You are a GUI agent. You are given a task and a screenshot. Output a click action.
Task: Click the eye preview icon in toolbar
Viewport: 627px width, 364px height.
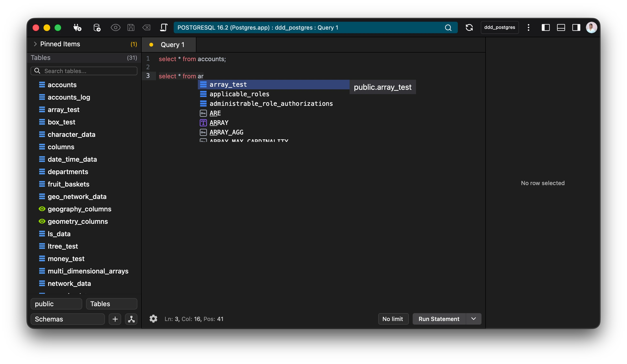pyautogui.click(x=115, y=28)
